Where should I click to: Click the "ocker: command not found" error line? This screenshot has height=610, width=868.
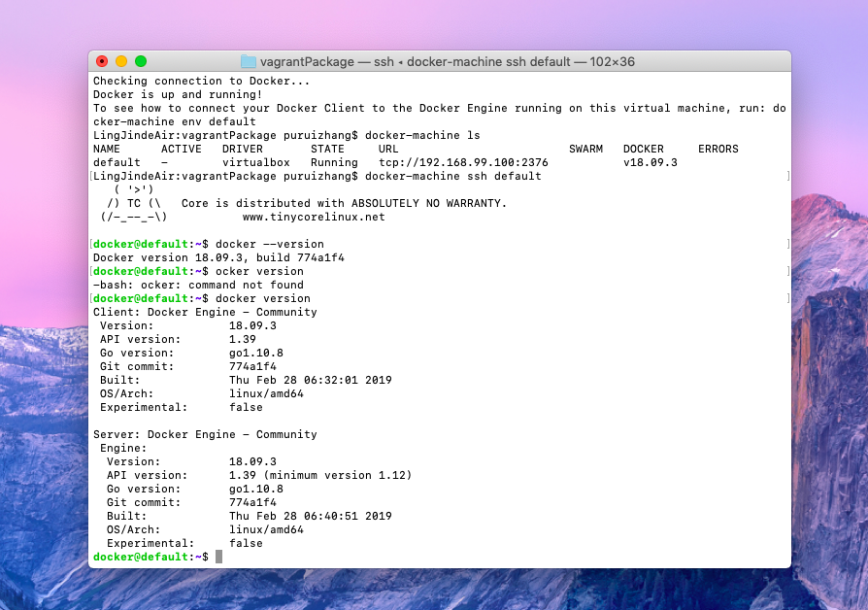pyautogui.click(x=198, y=285)
